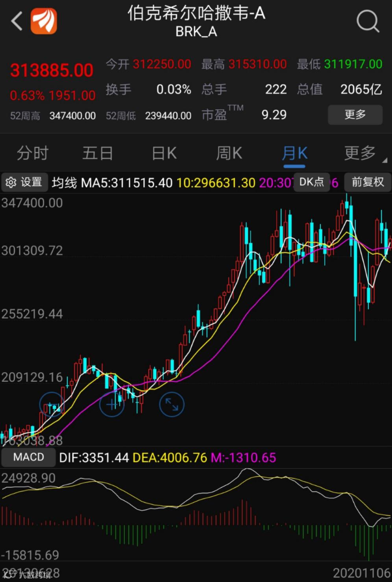Tap the 255219.44 price axis label

coord(32,314)
